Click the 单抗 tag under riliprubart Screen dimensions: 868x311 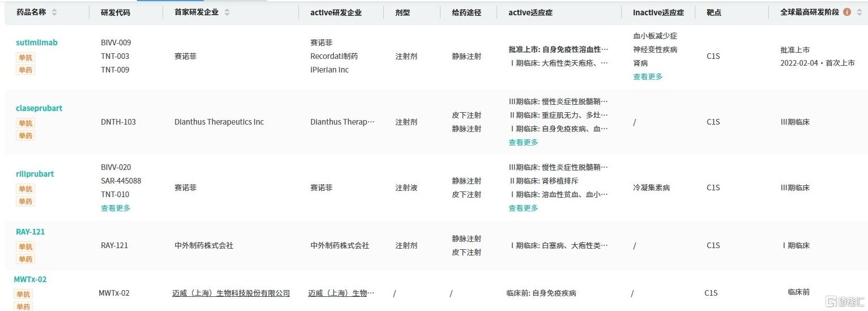(x=25, y=189)
